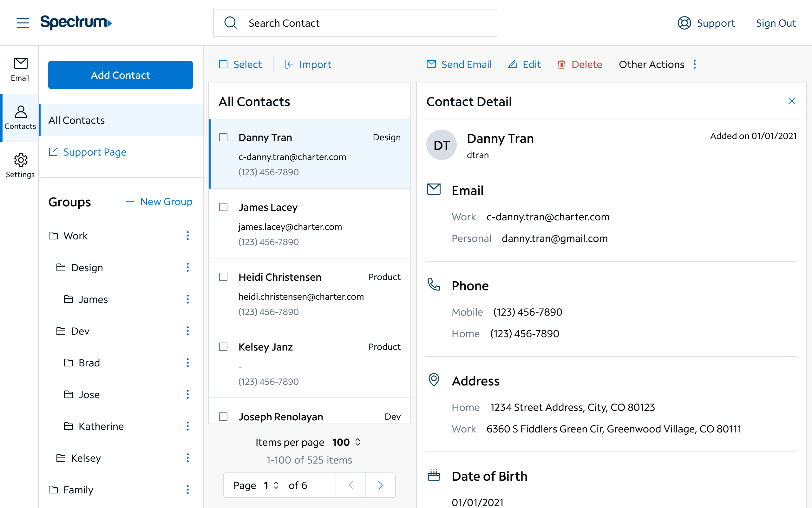Open the Support Page link
Screen dimensions: 812x508
(88, 152)
